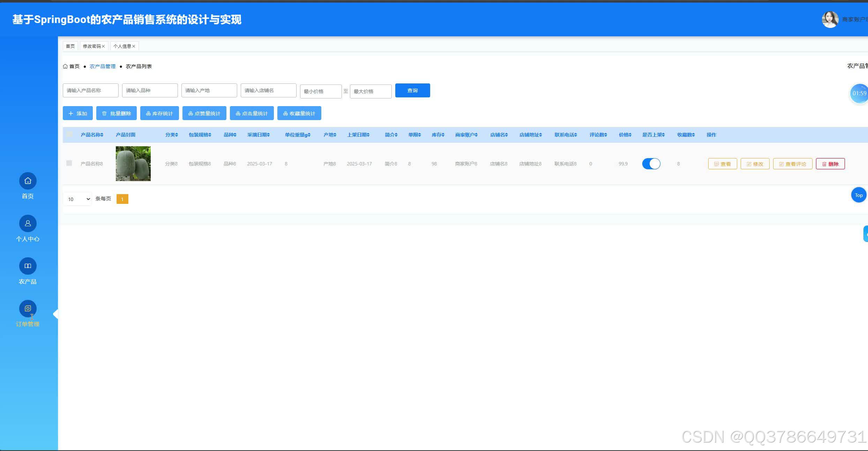Click the 收藏量统计 button
This screenshot has width=868, height=451.
tap(299, 113)
